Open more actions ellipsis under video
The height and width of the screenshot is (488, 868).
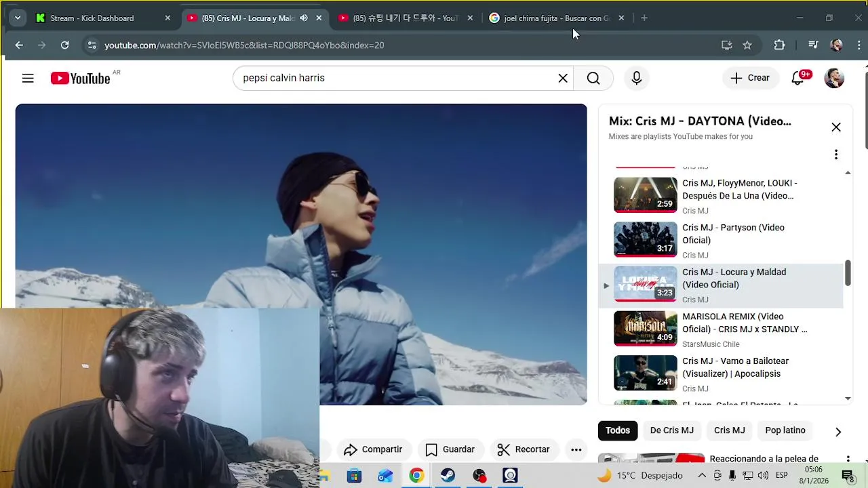pos(576,449)
